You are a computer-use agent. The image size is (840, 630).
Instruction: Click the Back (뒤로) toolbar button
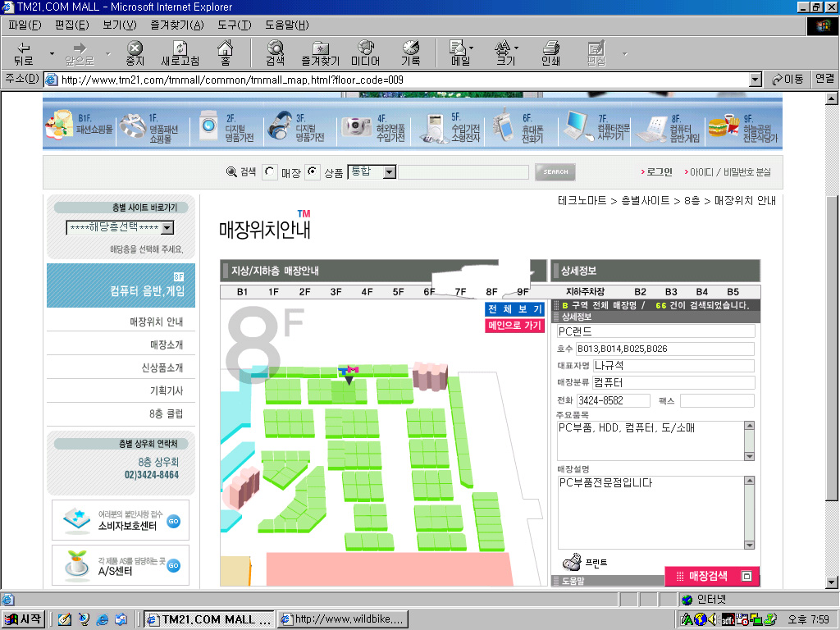(24, 53)
